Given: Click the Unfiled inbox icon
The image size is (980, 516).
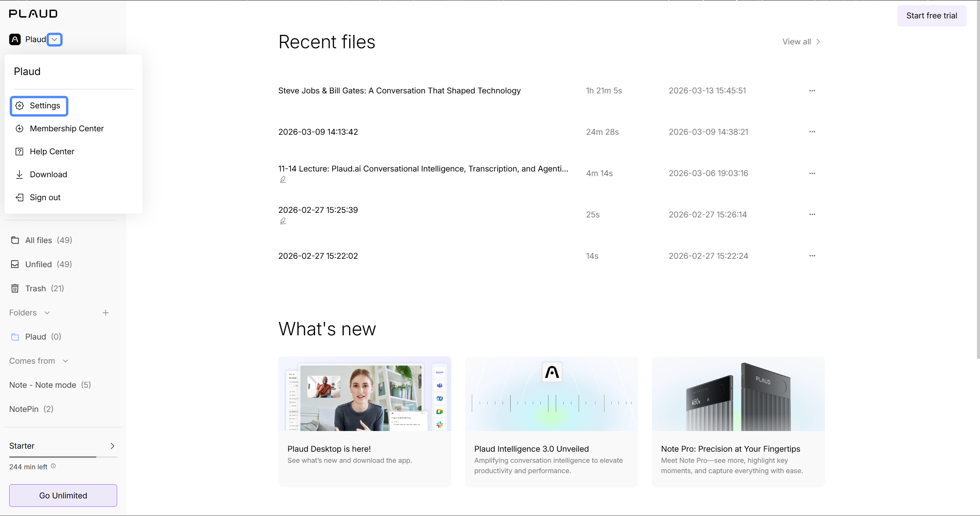Looking at the screenshot, I should pos(15,265).
